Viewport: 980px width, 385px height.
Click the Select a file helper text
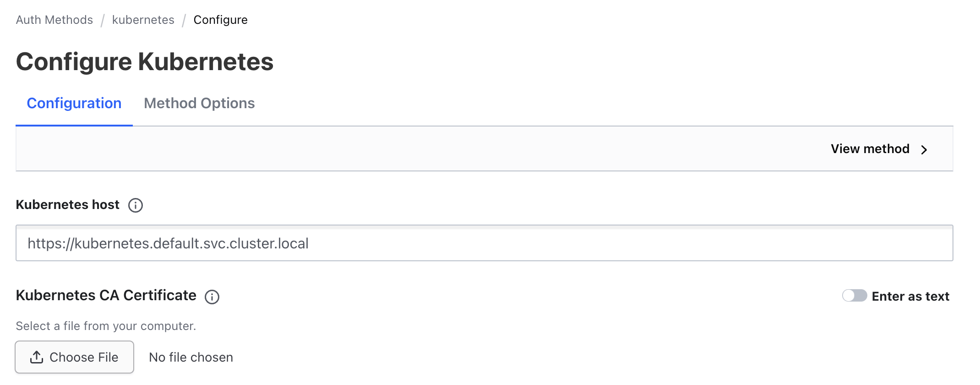[x=106, y=326]
